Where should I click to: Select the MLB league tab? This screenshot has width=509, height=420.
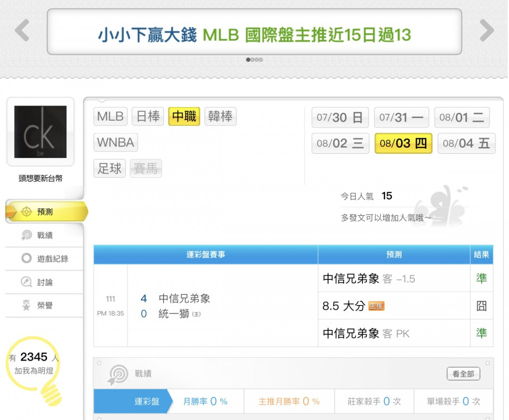[110, 116]
